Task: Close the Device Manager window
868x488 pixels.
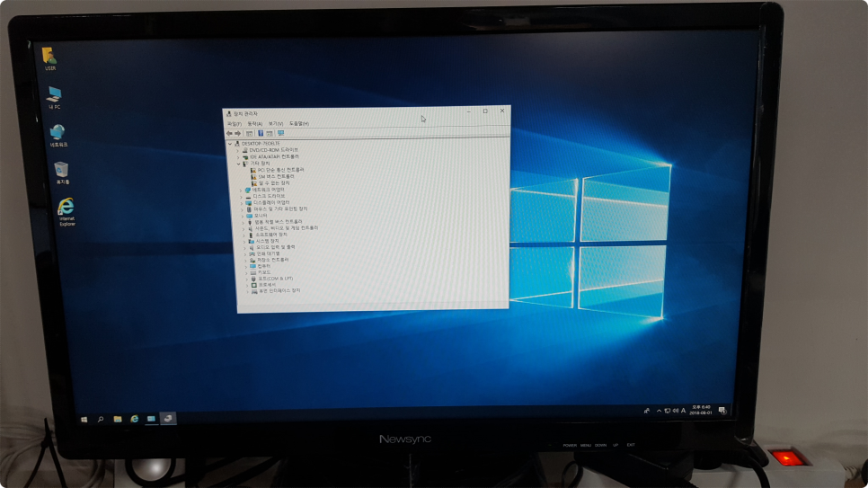Action: point(502,111)
